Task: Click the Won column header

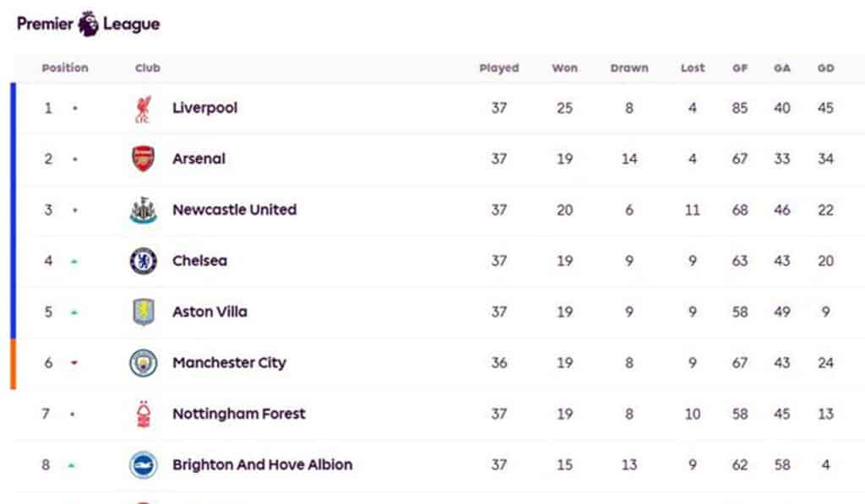Action: click(x=564, y=68)
